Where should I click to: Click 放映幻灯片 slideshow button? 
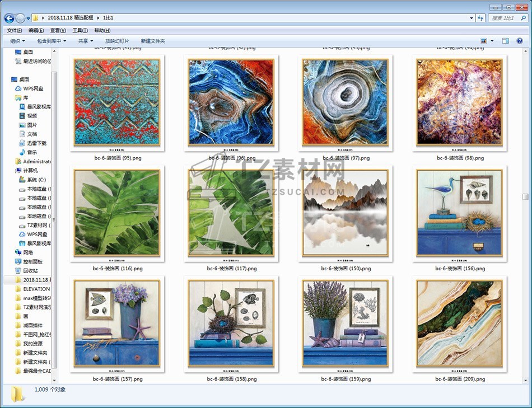[x=117, y=41]
